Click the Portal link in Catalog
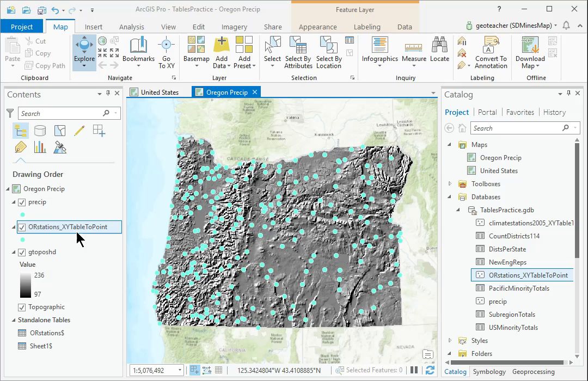The width and height of the screenshot is (588, 381). (487, 112)
